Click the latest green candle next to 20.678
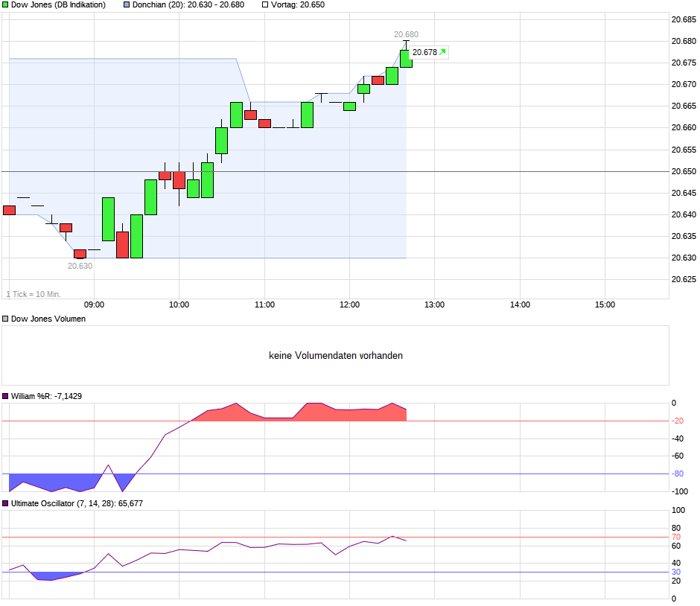Viewport: 700px width, 606px height. (x=406, y=59)
